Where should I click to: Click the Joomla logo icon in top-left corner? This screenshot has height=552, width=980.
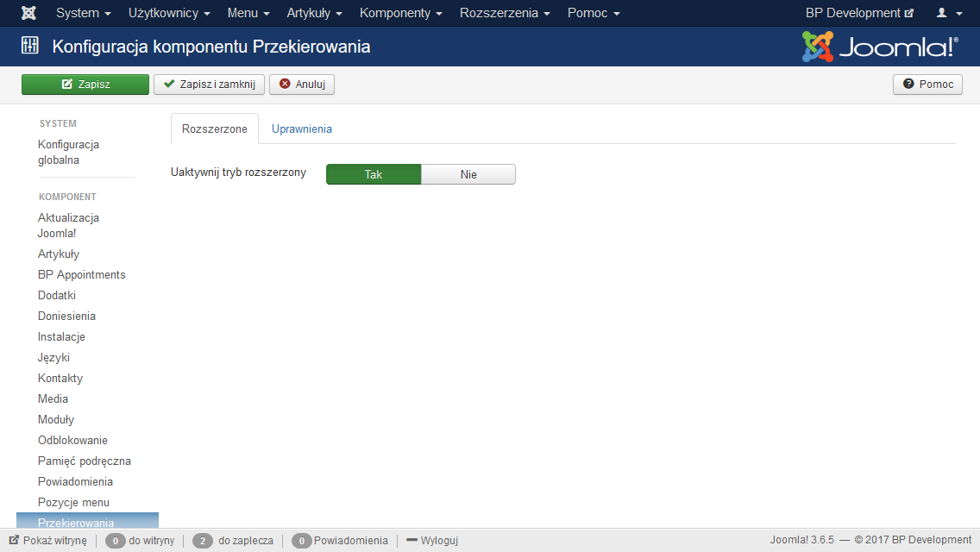pos(28,13)
